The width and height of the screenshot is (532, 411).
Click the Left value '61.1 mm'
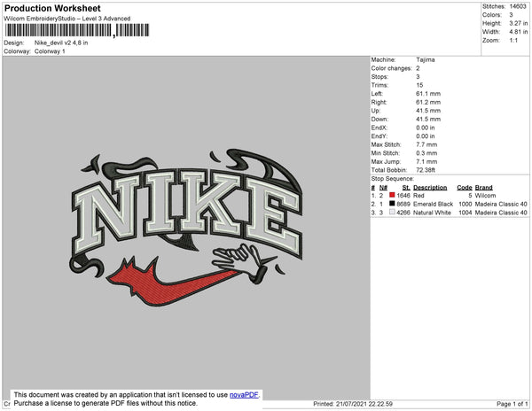[428, 94]
